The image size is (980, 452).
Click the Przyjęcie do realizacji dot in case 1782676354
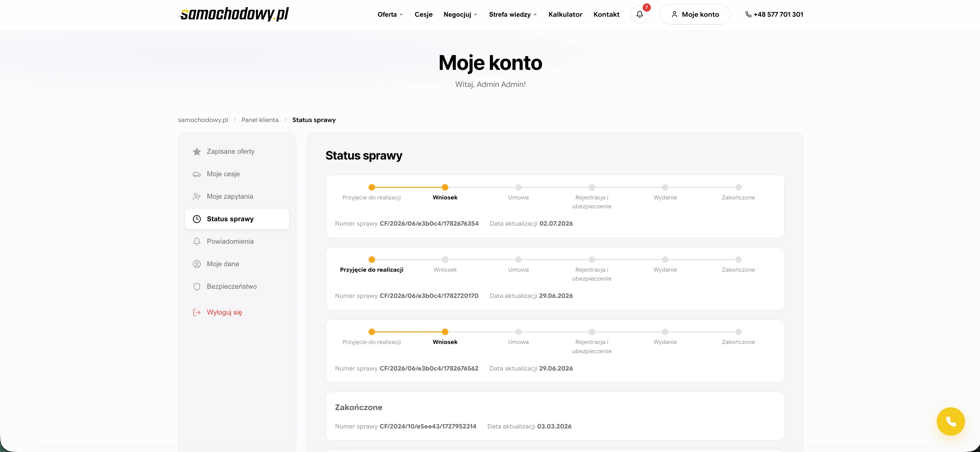click(x=372, y=187)
